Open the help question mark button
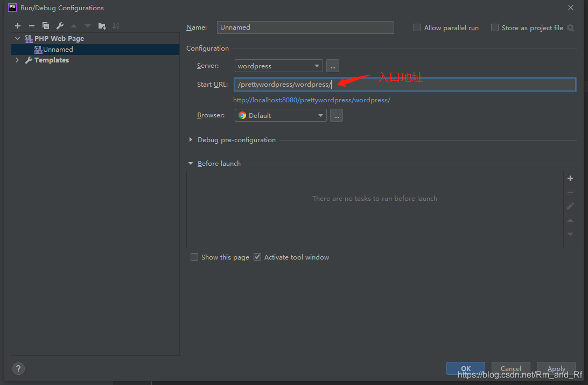This screenshot has width=588, height=385. tap(18, 368)
